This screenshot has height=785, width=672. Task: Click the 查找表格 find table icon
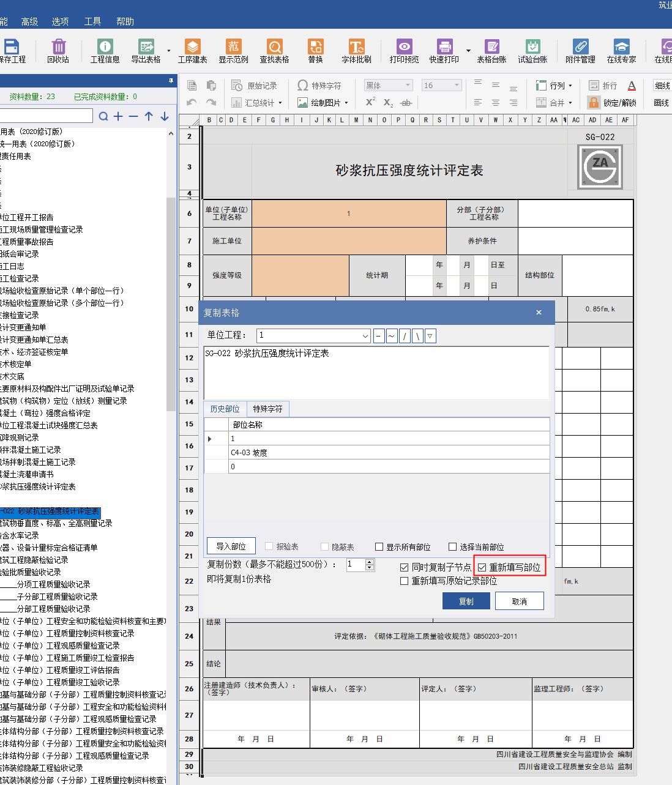pyautogui.click(x=274, y=47)
